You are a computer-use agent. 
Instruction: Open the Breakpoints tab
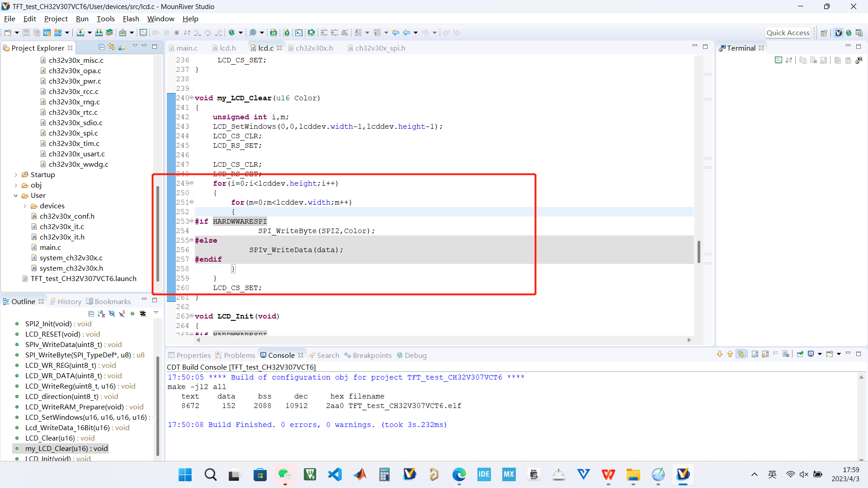point(368,355)
